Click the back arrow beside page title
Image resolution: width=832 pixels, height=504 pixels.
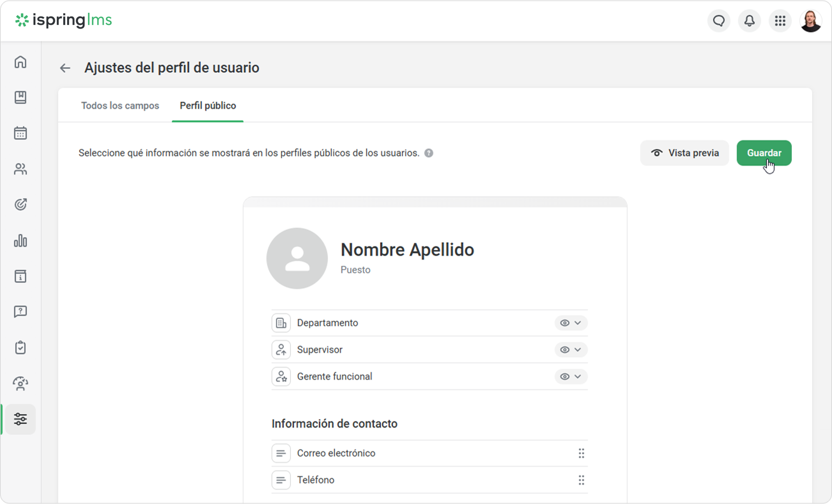(x=65, y=68)
